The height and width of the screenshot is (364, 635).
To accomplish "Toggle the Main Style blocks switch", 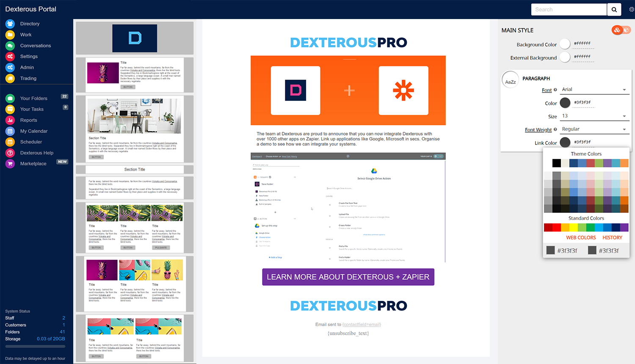I will point(621,30).
